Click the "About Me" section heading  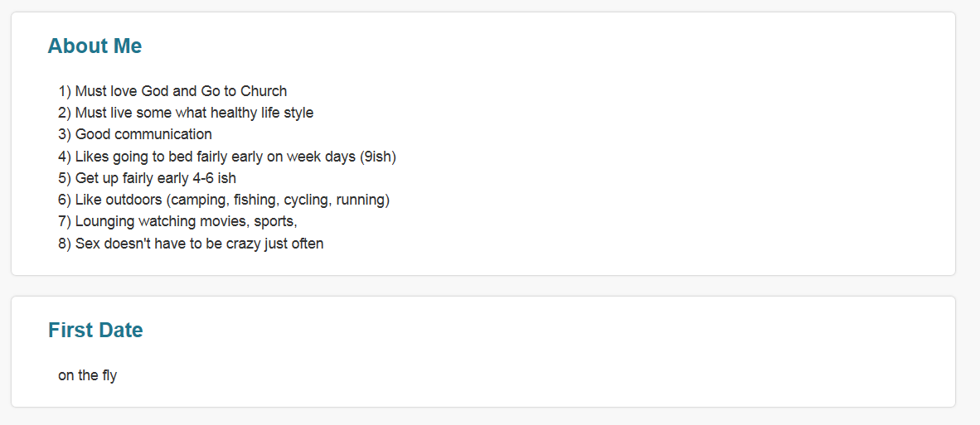[95, 46]
